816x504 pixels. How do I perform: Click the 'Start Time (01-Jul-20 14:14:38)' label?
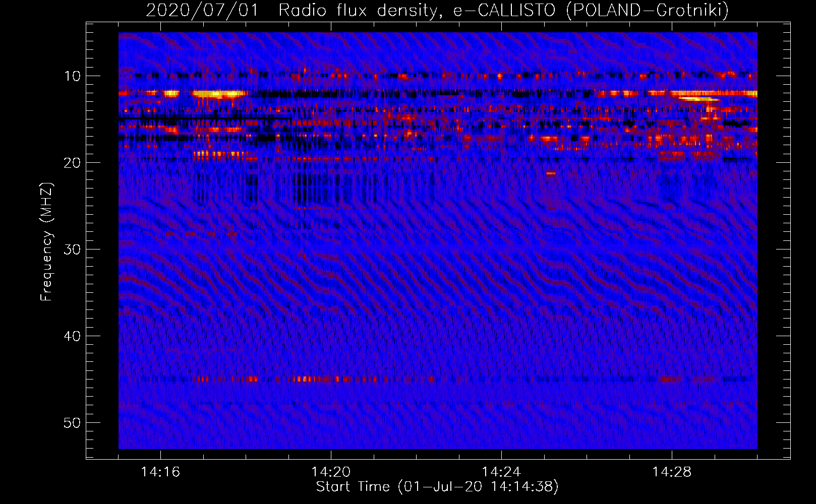click(437, 487)
